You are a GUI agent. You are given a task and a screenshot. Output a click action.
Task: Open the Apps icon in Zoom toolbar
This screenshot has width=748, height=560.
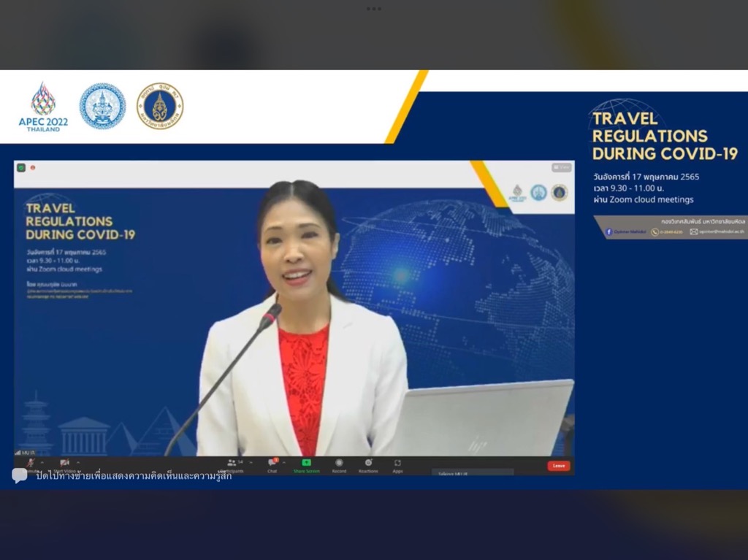pyautogui.click(x=397, y=462)
